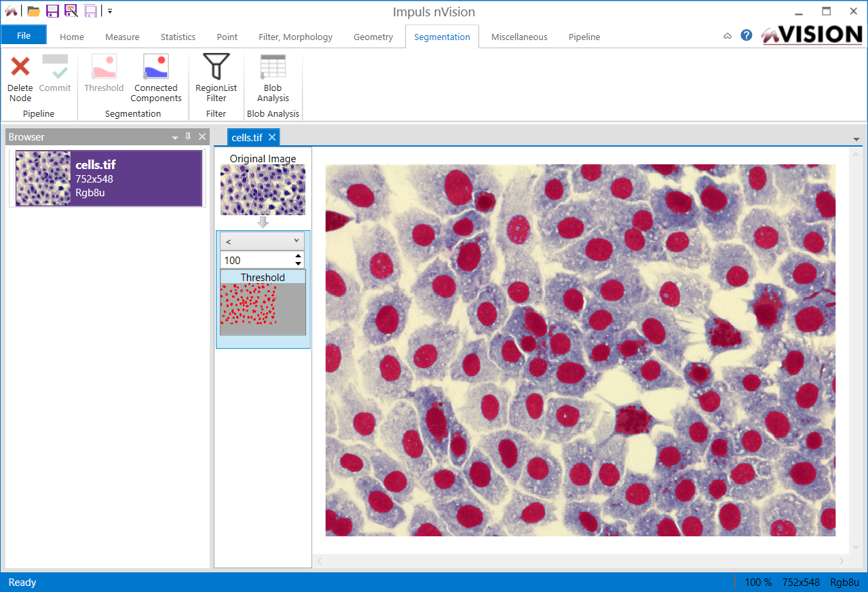Screen dimensions: 868x592
Task: Open the Geometry ribbon tab
Action: point(373,37)
